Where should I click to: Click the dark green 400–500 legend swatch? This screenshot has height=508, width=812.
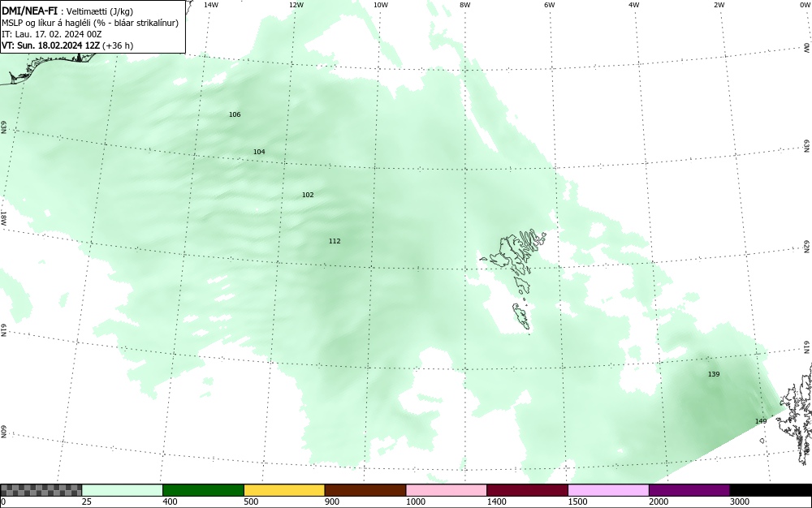click(x=203, y=490)
